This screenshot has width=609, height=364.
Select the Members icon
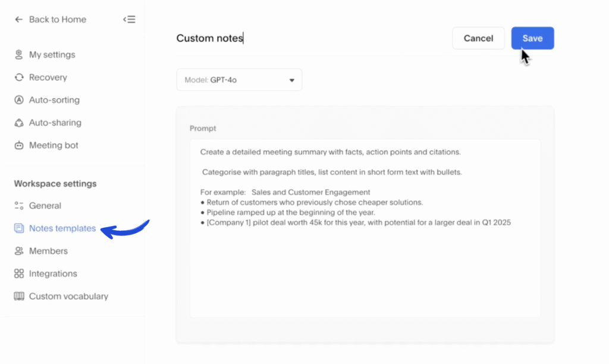click(18, 250)
